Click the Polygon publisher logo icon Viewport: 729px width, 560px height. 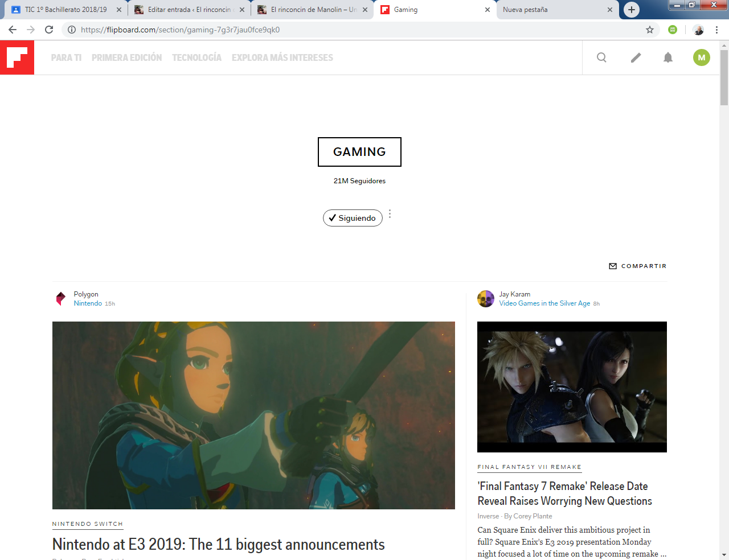tap(61, 299)
